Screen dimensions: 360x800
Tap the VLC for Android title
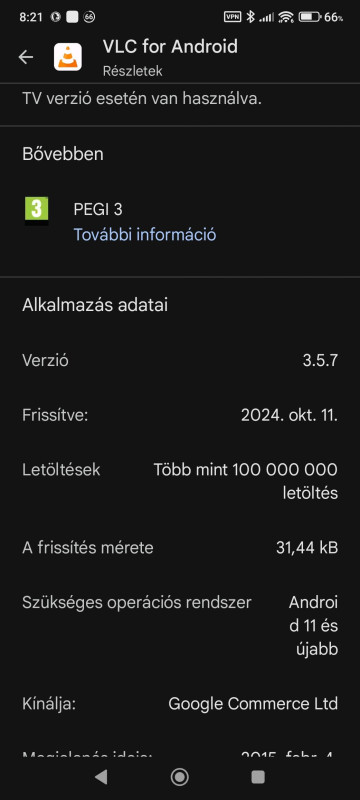coord(170,47)
